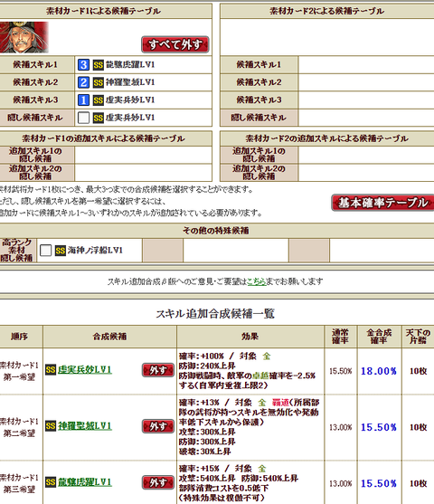Click the 18.00% full-synthesis probability
Image resolution: width=434 pixels, height=504 pixels.
pos(379,371)
